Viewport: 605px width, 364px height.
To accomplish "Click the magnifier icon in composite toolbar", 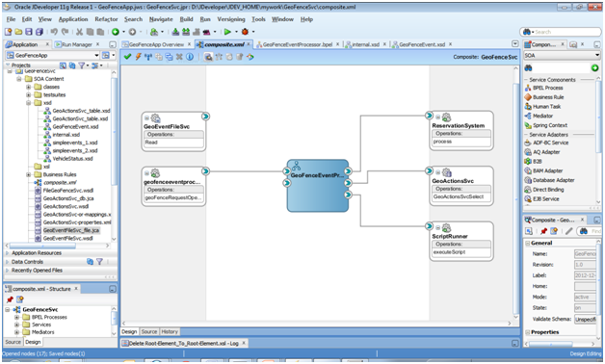I will pos(208,57).
